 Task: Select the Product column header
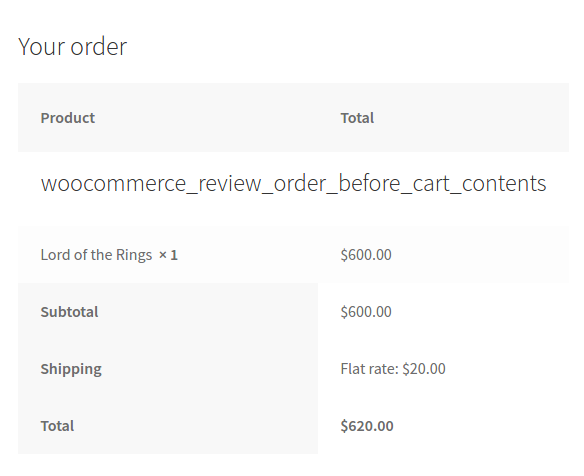pos(68,118)
